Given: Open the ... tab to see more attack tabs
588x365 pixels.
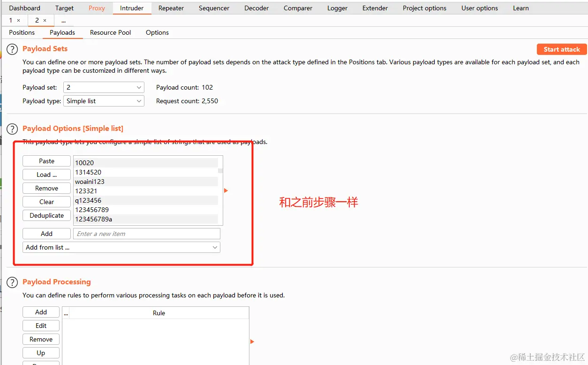Looking at the screenshot, I should click(63, 20).
